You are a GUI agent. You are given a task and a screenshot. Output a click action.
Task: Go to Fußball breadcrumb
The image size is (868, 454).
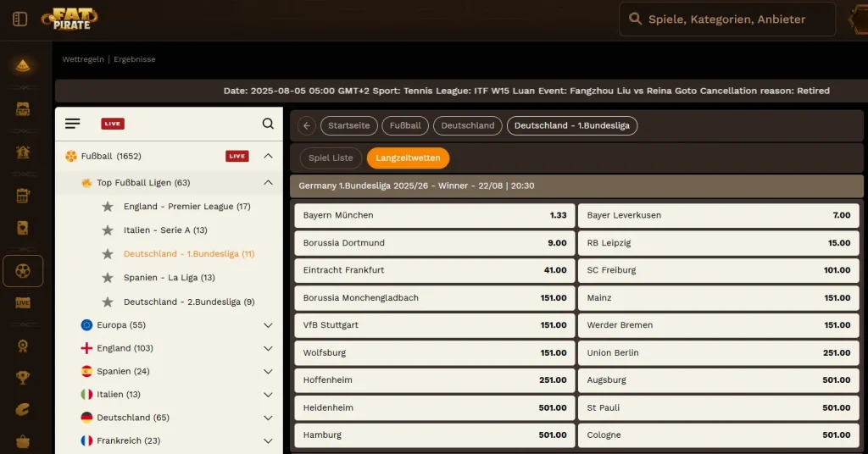[x=405, y=125]
